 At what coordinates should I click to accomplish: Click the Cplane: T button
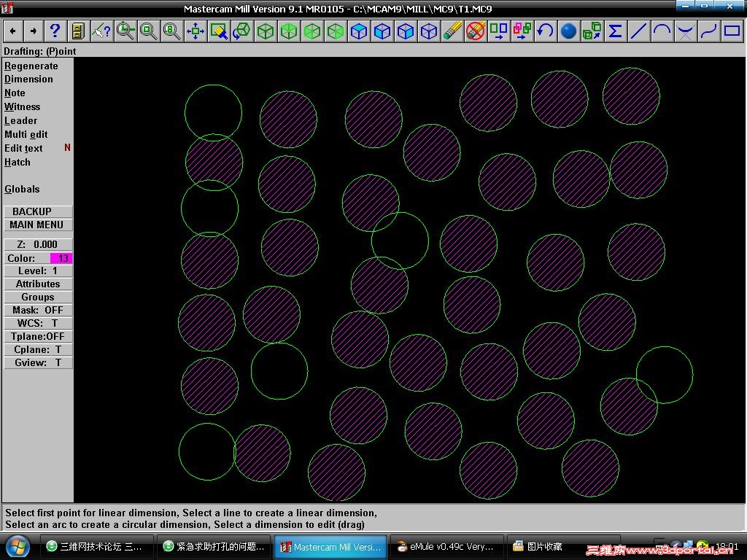coord(38,349)
